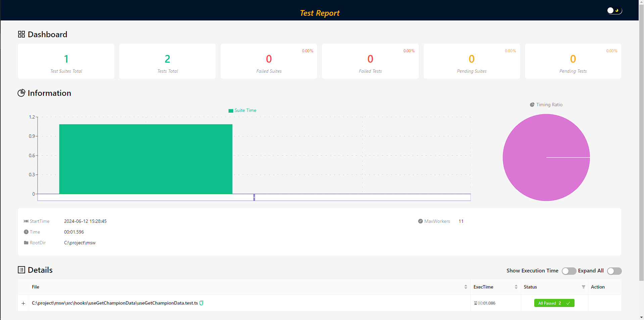Click the StartTime barcode icon
644x320 pixels.
click(26, 221)
